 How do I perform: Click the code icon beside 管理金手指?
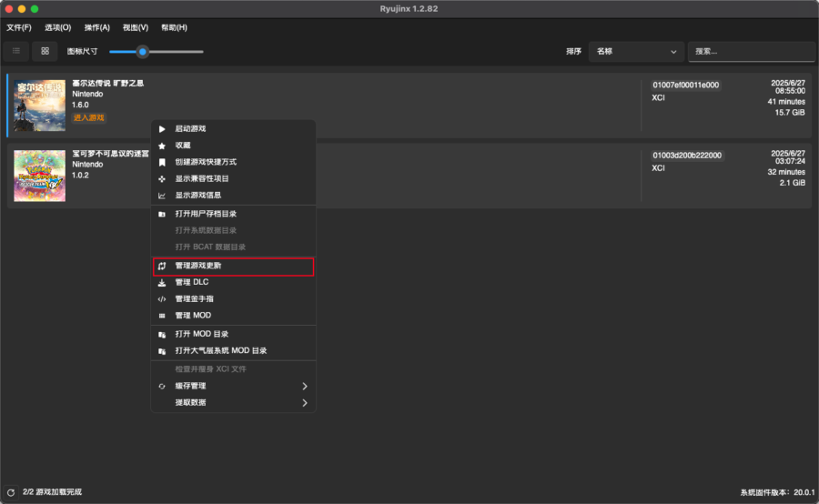point(162,299)
